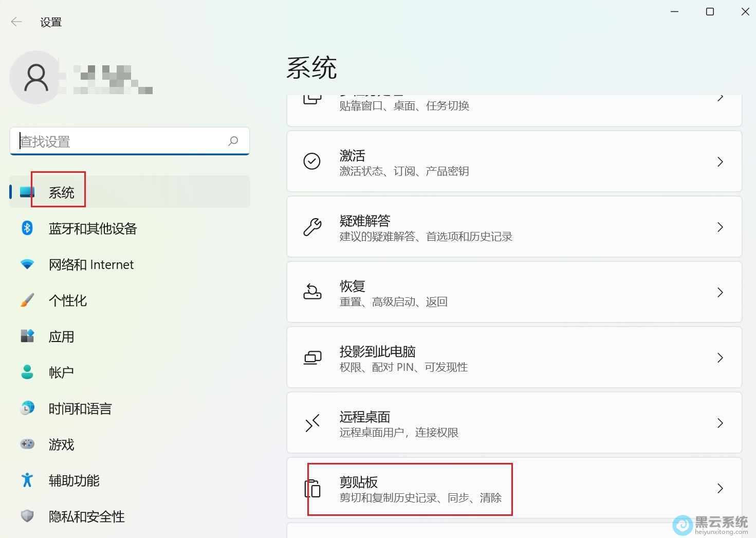Click the magnifier search icon

pyautogui.click(x=233, y=141)
